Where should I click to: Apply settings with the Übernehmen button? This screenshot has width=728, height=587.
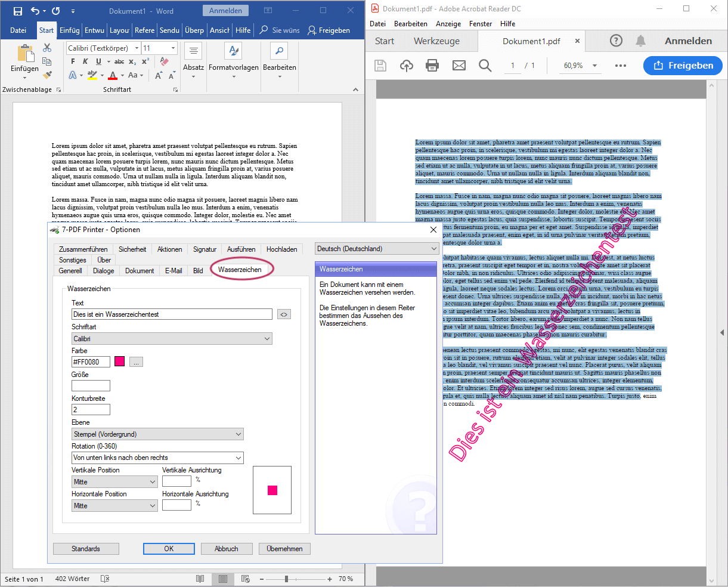point(284,549)
